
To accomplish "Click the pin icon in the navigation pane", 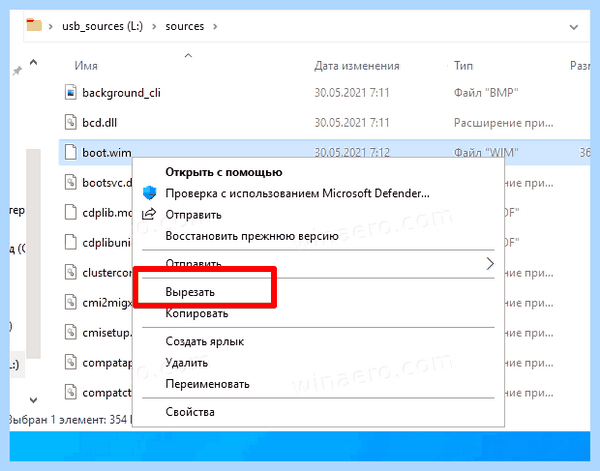I will tap(17, 70).
